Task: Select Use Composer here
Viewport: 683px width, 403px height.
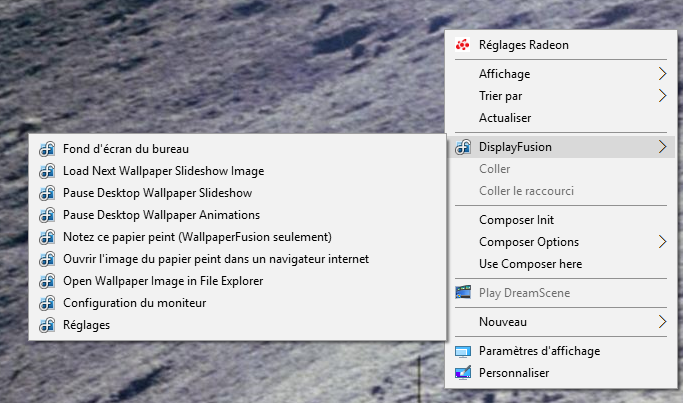Action: pyautogui.click(x=530, y=264)
